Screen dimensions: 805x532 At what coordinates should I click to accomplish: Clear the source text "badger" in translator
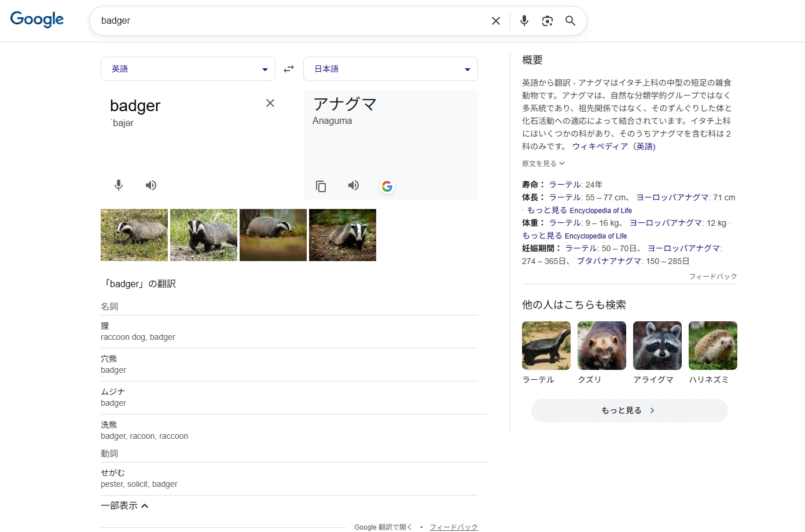(x=270, y=103)
